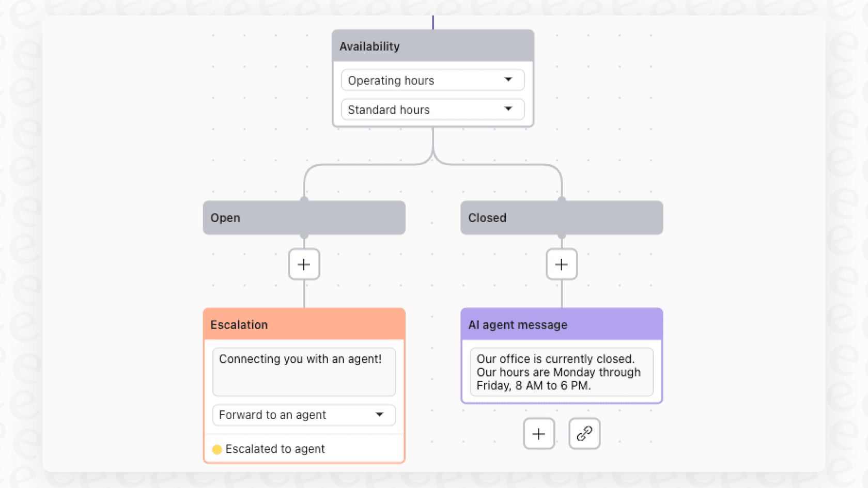
Task: Select the Closed branch node
Action: click(x=561, y=217)
